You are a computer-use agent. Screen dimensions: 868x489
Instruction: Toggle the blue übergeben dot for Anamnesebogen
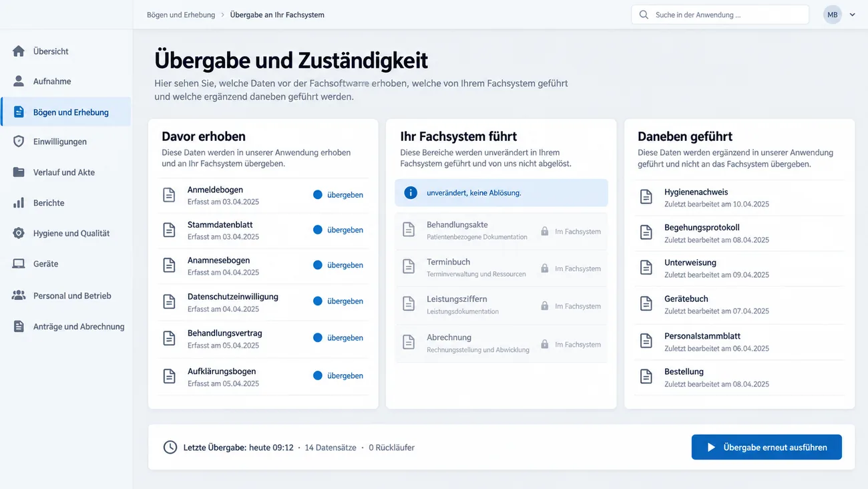318,265
